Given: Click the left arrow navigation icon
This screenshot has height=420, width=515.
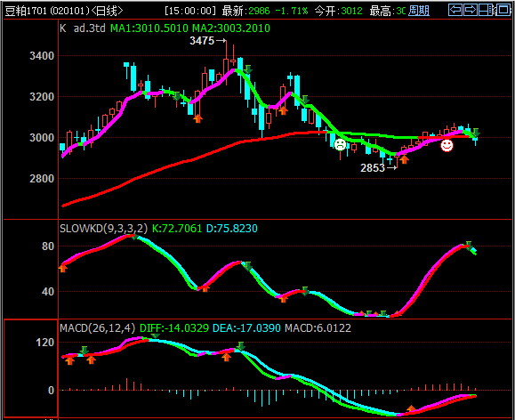Looking at the screenshot, I should point(455,10).
